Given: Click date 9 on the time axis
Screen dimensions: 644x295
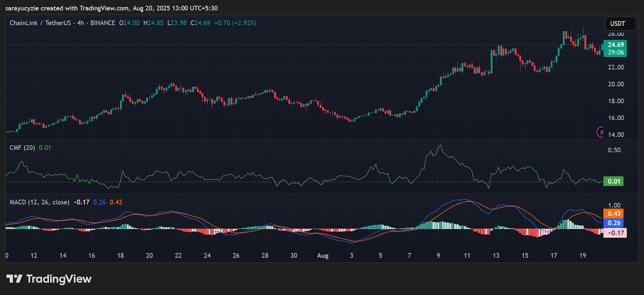Looking at the screenshot, I should (x=438, y=256).
